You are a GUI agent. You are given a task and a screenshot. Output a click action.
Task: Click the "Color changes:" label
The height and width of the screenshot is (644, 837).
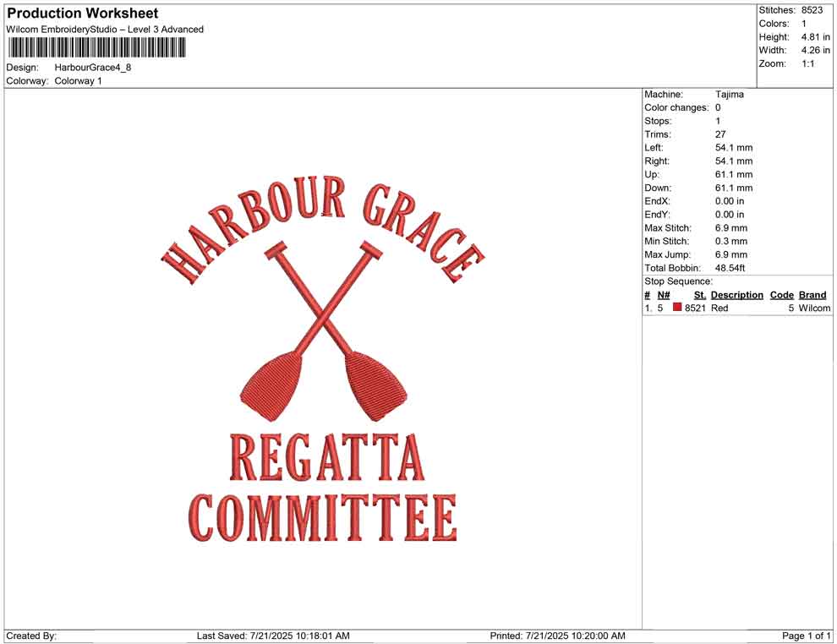(676, 108)
